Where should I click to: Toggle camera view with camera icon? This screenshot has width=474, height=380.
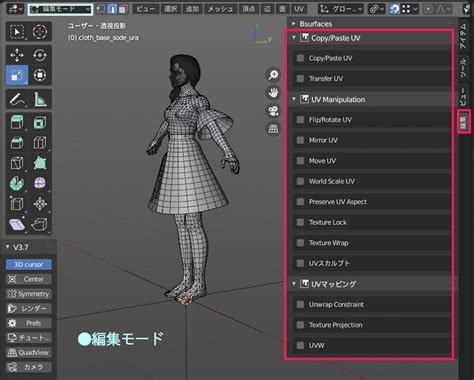(x=273, y=111)
